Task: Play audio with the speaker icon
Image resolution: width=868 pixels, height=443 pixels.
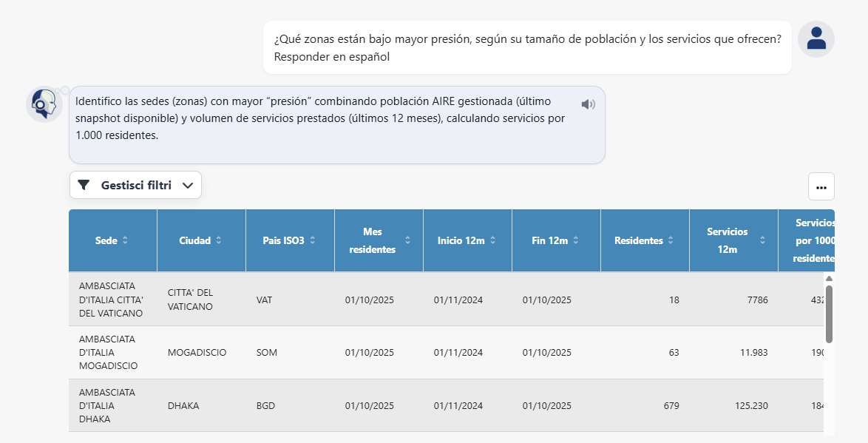Action: (588, 104)
